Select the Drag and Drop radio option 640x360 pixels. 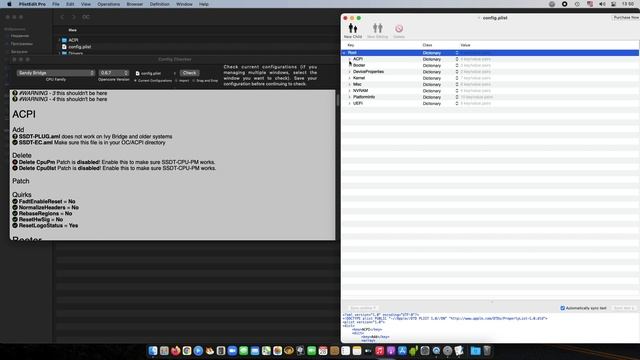[193, 81]
